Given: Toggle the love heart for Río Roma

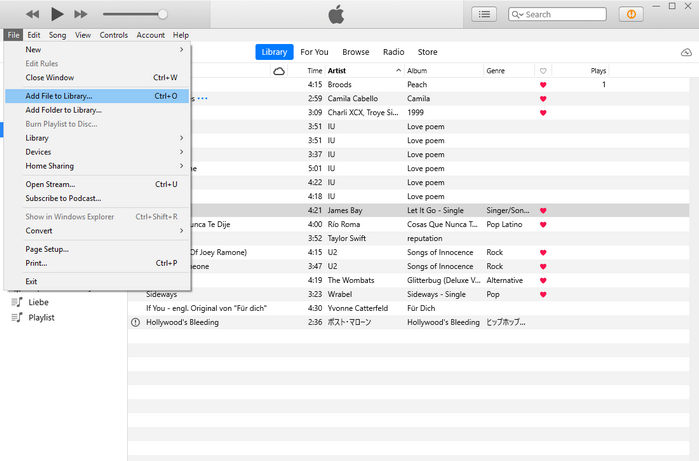Looking at the screenshot, I should (x=543, y=224).
